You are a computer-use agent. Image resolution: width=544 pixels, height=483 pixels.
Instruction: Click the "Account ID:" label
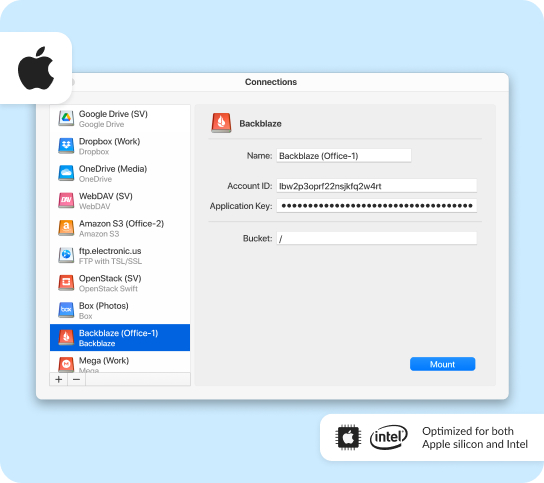click(x=249, y=186)
